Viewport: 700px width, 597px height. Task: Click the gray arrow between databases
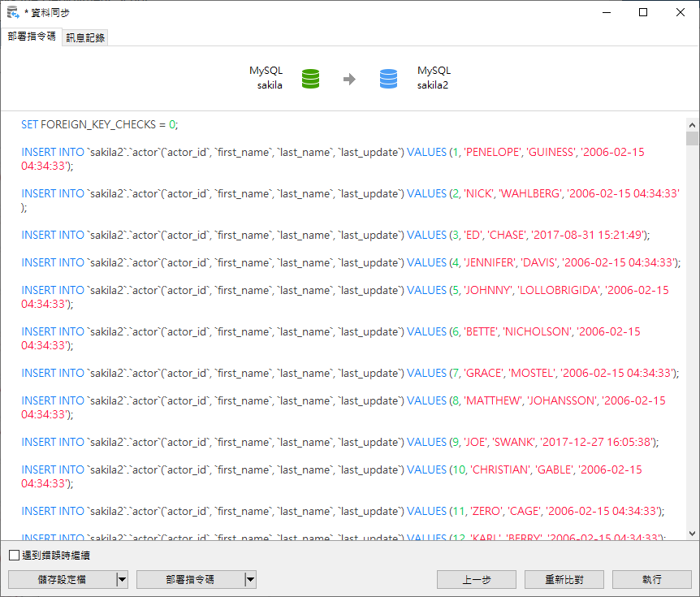coord(349,79)
